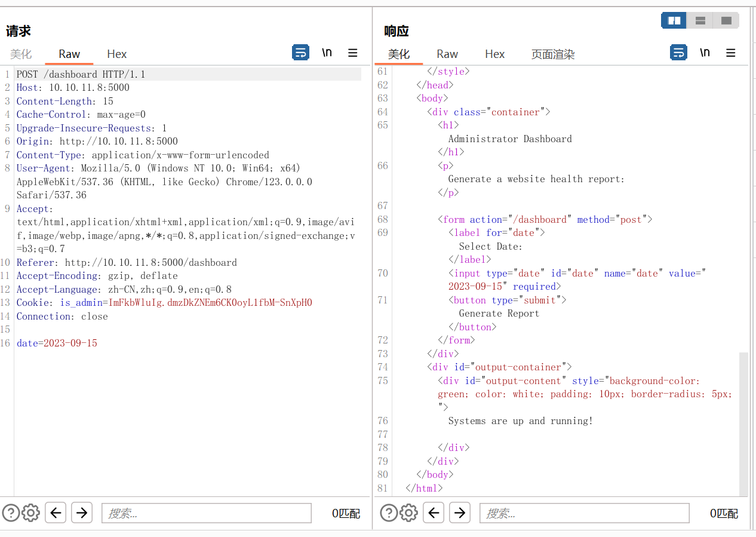This screenshot has height=537, width=756.
Task: Go to next match in response search
Action: tap(459, 513)
